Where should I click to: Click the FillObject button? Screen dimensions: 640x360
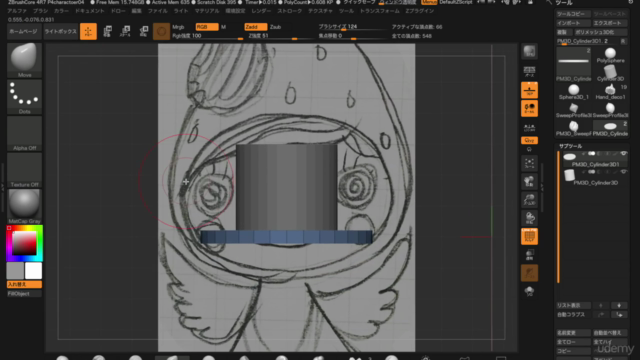point(24,293)
